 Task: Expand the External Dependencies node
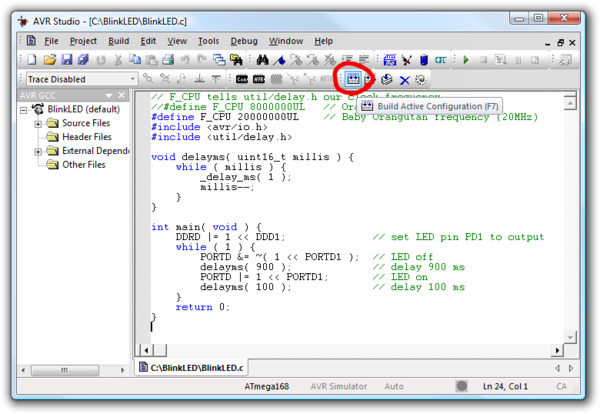[38, 152]
